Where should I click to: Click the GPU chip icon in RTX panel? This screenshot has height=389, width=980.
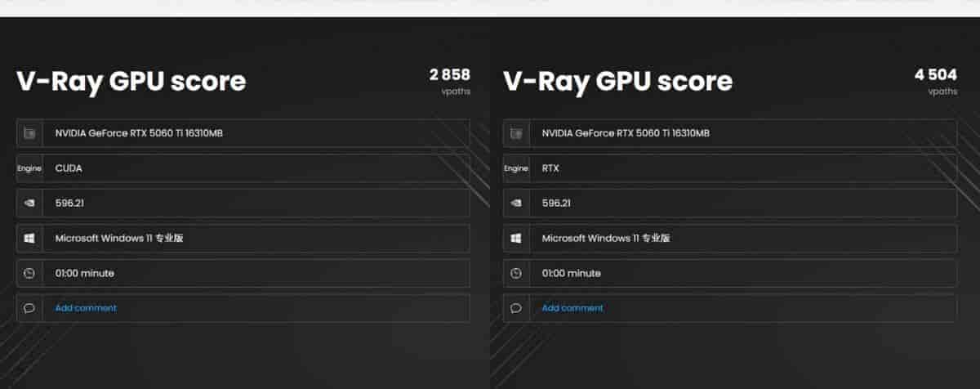[516, 133]
